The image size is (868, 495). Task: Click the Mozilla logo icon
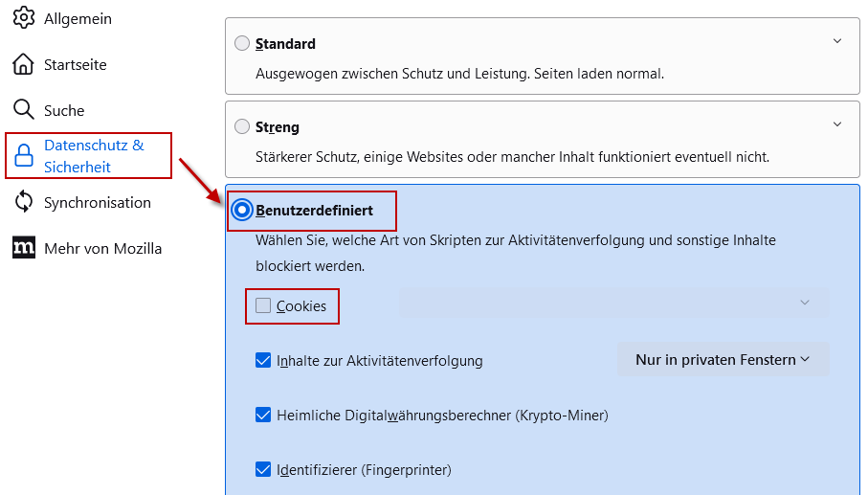[23, 247]
